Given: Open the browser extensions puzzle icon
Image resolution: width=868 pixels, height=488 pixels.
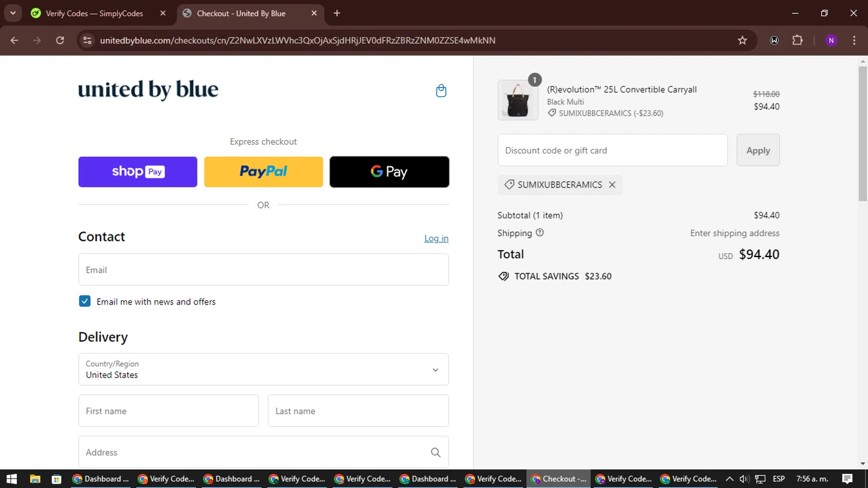Looking at the screenshot, I should 797,41.
